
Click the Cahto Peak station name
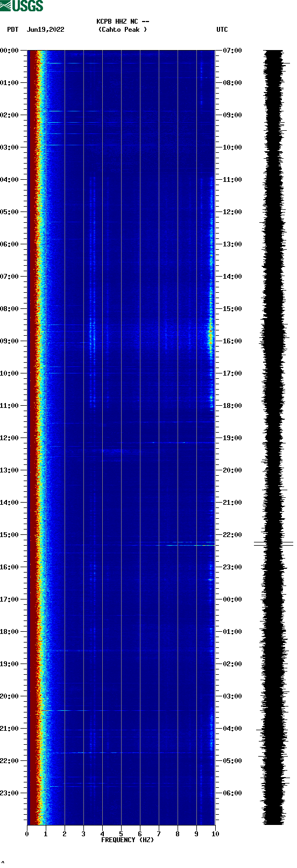123,30
